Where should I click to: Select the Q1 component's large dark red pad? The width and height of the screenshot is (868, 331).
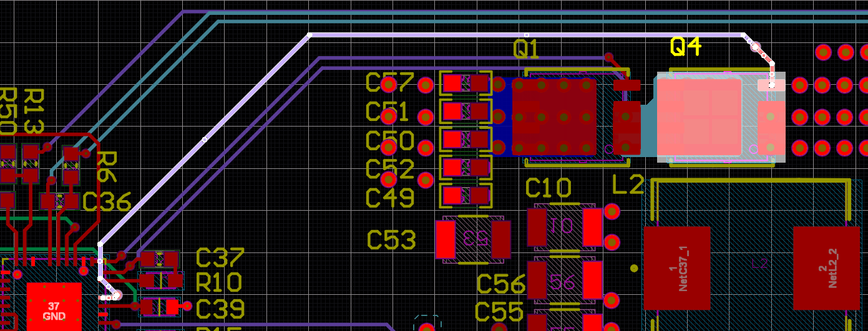(552, 117)
